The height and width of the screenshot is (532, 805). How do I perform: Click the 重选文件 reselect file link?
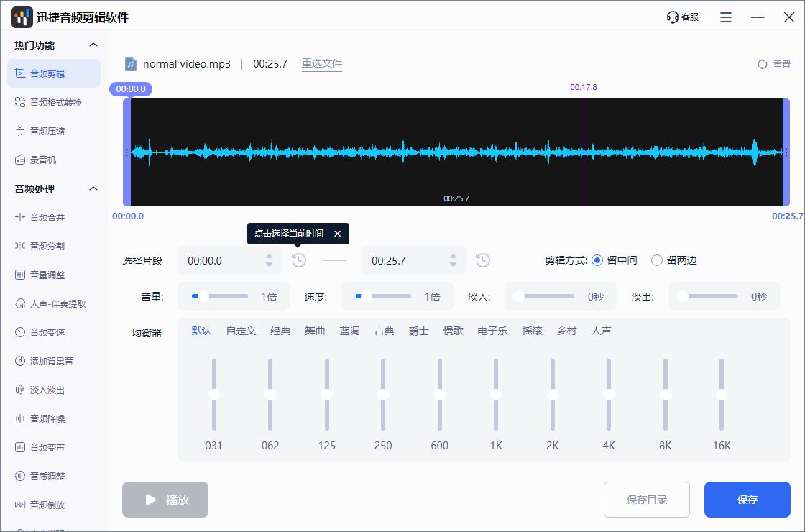322,64
